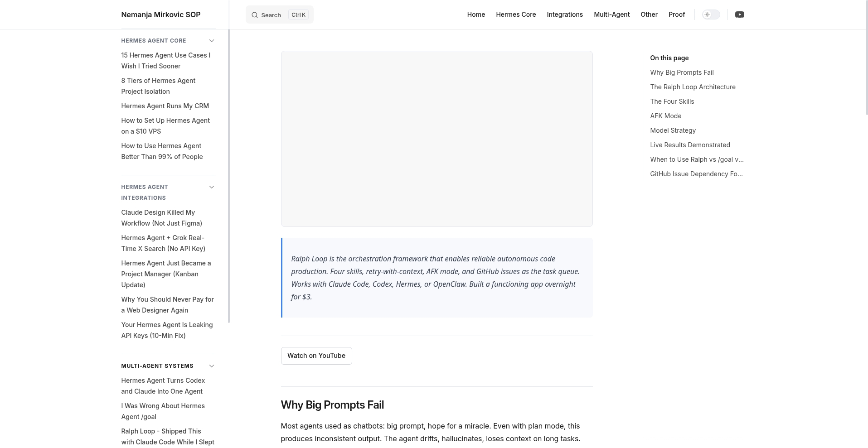Open Hermes Agent Turns Codex and Claude article
Image resolution: width=868 pixels, height=448 pixels.
pos(163,386)
